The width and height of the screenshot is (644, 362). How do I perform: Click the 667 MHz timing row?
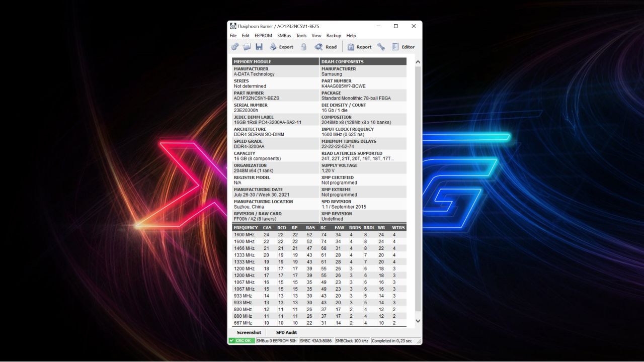(x=319, y=323)
